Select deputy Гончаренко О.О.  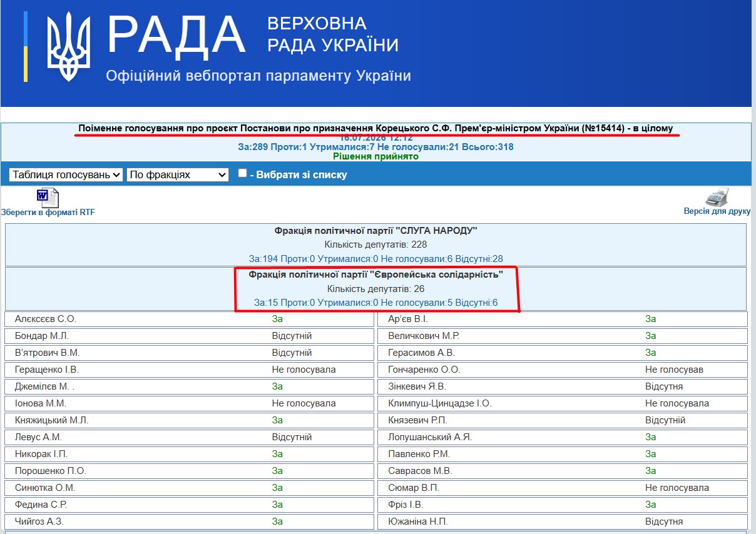tap(424, 370)
